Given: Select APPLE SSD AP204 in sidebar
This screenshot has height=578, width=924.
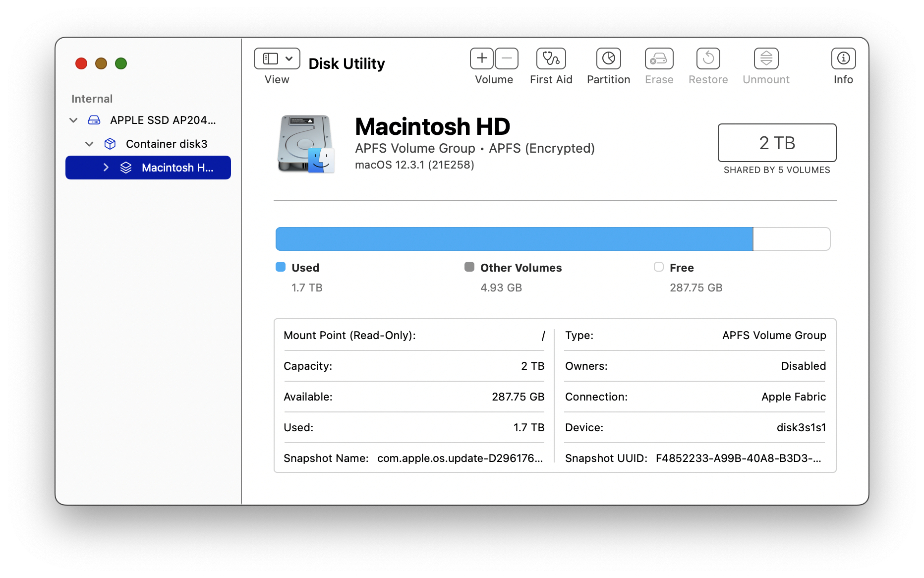Looking at the screenshot, I should (148, 120).
